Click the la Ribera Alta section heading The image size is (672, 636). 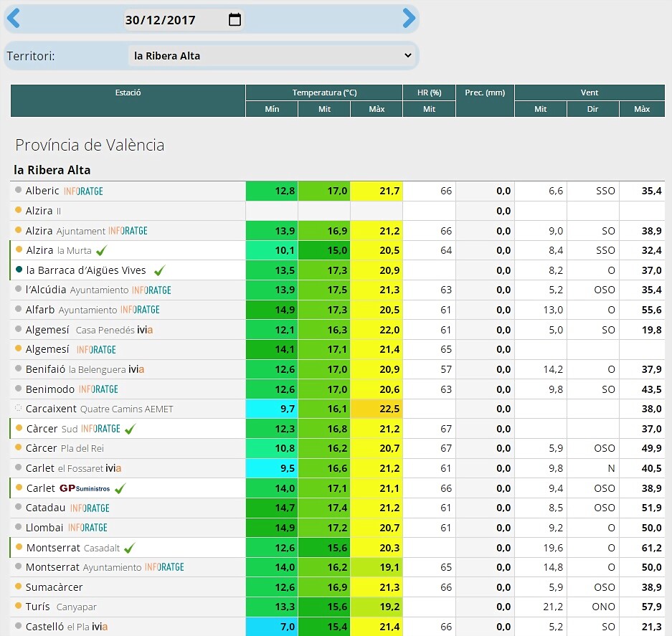pyautogui.click(x=52, y=170)
